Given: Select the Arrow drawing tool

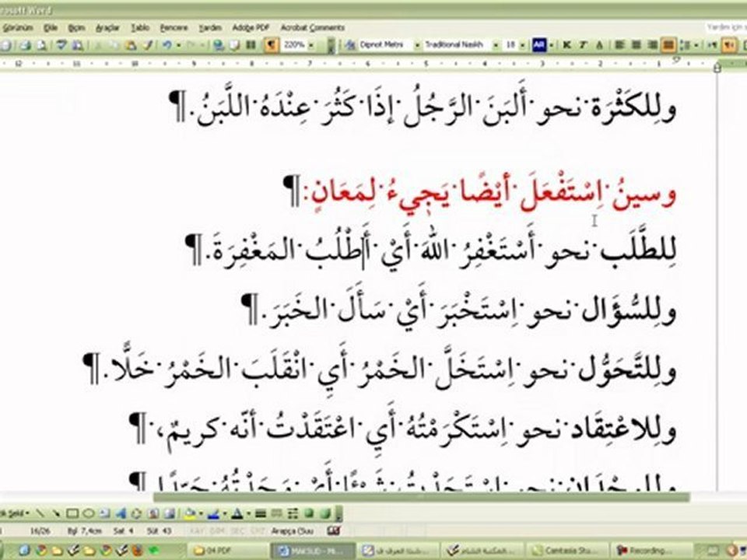Looking at the screenshot, I should click(x=56, y=514).
